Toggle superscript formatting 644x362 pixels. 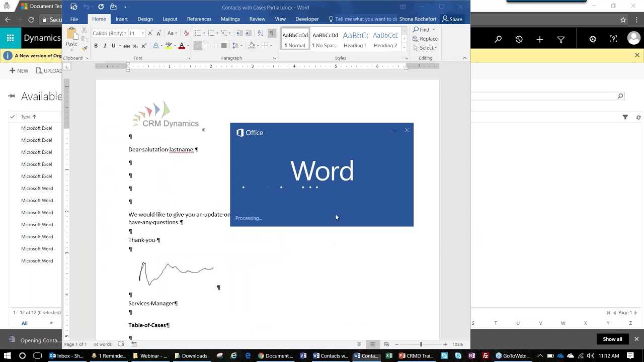tap(144, 46)
